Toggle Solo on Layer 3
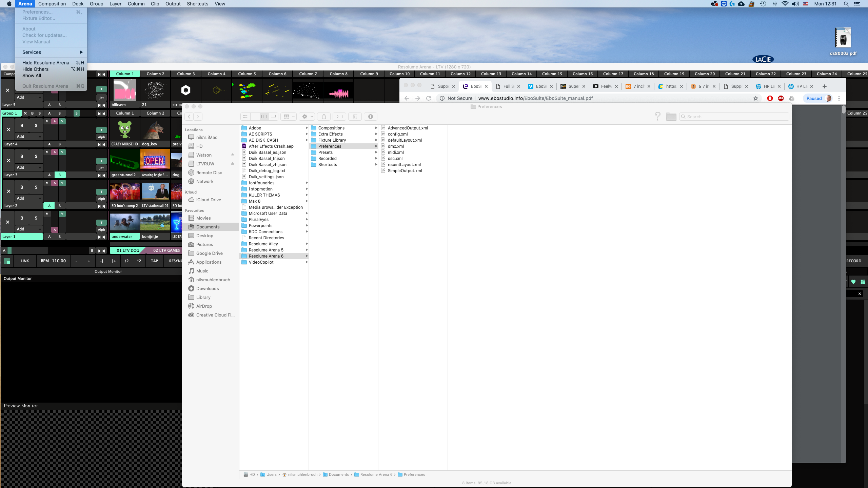868x488 pixels. [36, 156]
